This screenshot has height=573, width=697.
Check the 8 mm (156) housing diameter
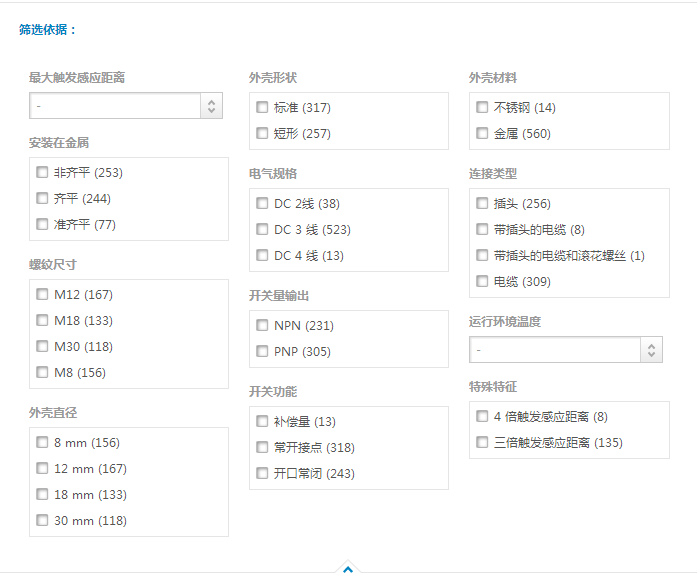pyautogui.click(x=42, y=442)
